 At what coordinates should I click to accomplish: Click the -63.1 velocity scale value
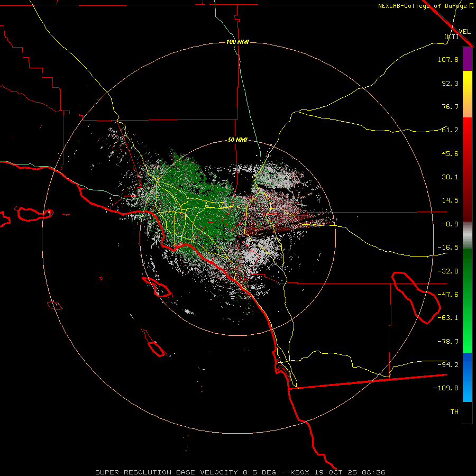(x=448, y=318)
